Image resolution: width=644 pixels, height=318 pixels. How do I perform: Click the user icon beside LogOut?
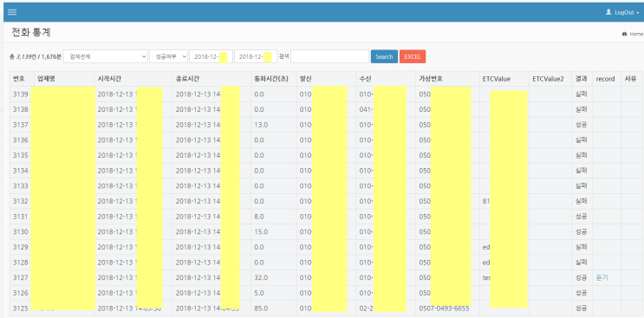tap(608, 12)
